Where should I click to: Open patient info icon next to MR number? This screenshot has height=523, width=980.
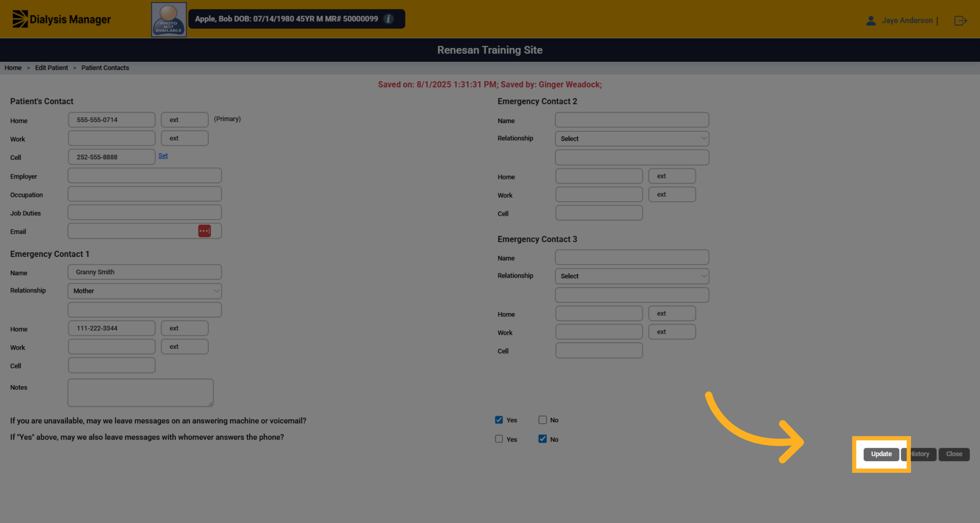pyautogui.click(x=389, y=19)
